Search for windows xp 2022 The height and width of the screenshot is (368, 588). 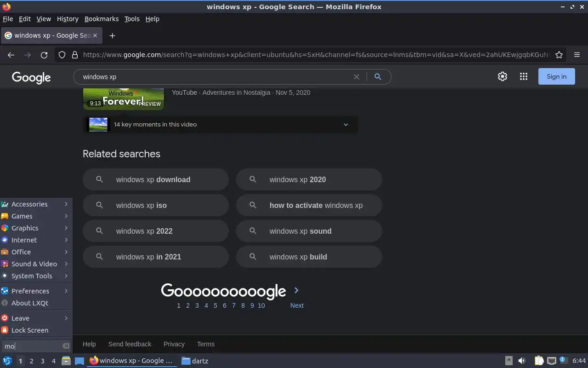156,231
